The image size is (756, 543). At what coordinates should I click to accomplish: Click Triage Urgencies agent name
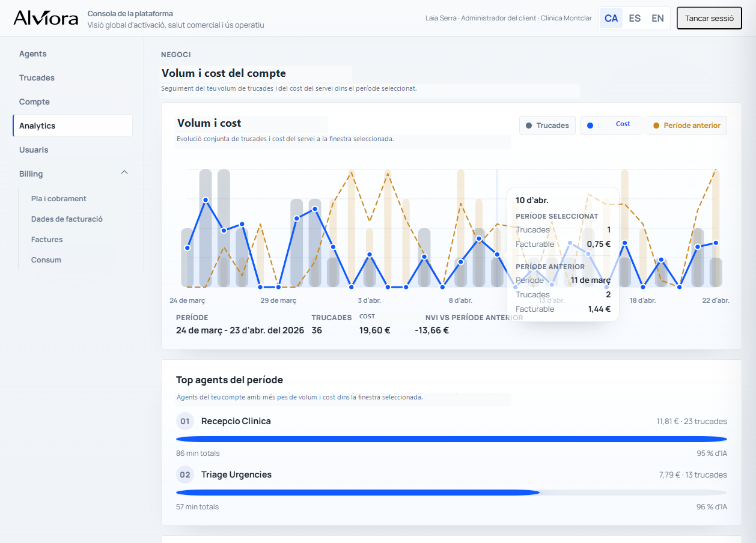tap(236, 475)
